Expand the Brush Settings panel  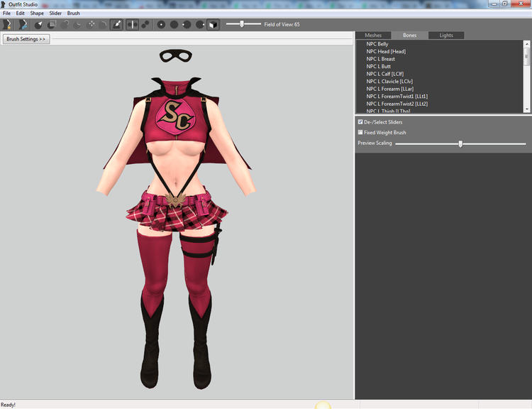coord(26,39)
